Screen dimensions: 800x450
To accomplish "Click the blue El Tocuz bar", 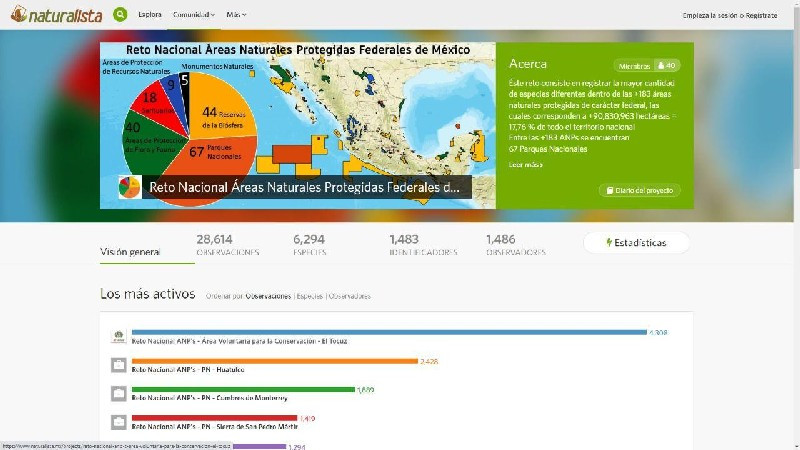I will coord(389,332).
